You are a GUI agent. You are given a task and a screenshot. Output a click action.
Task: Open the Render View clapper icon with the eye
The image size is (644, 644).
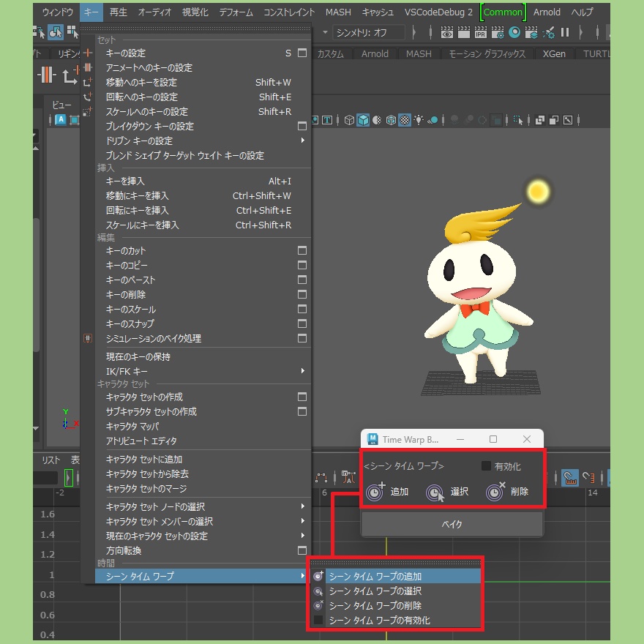(x=447, y=32)
